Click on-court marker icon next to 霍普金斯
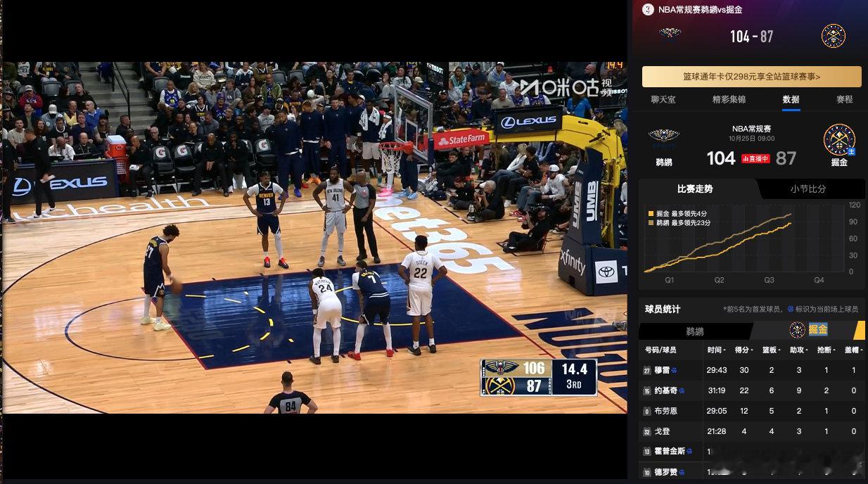The image size is (868, 484). (x=689, y=452)
